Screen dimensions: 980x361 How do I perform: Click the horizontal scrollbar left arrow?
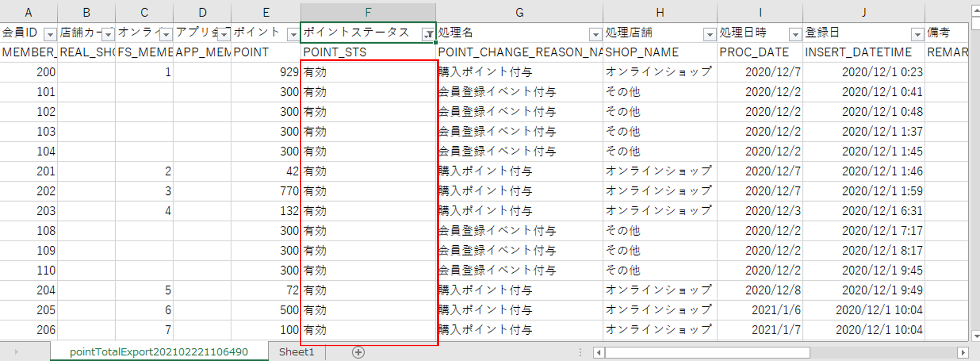599,352
